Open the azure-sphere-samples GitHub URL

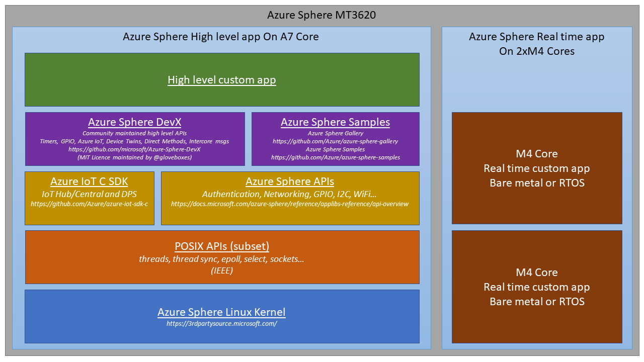335,157
